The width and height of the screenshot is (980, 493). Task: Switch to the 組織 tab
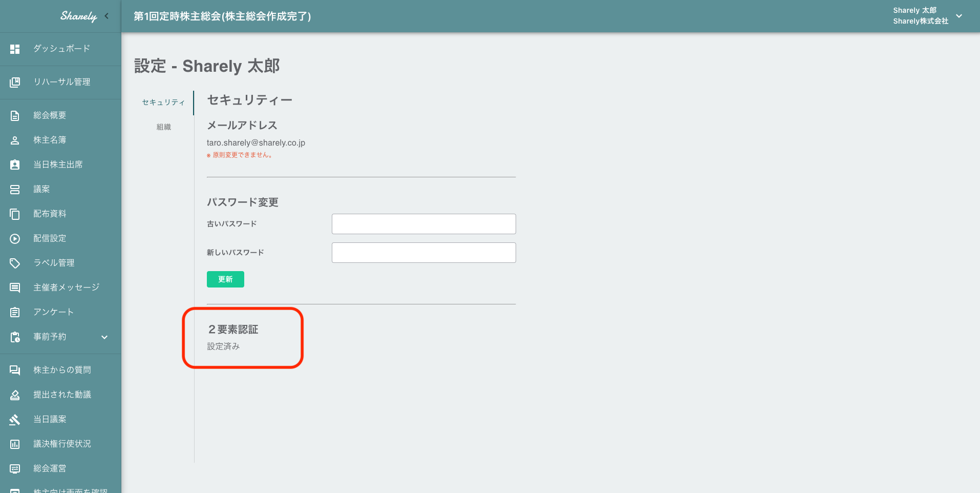(164, 127)
